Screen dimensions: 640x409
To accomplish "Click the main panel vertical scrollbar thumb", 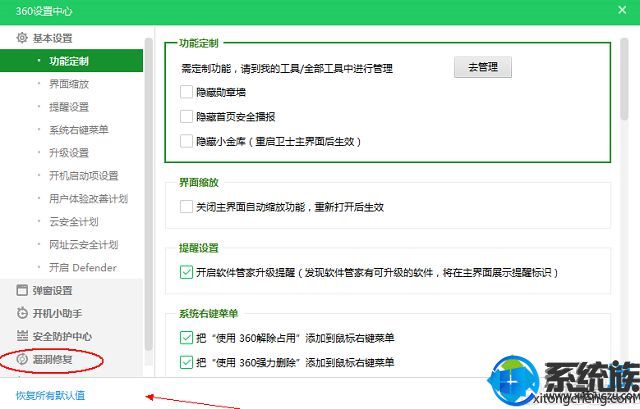I will click(624, 79).
